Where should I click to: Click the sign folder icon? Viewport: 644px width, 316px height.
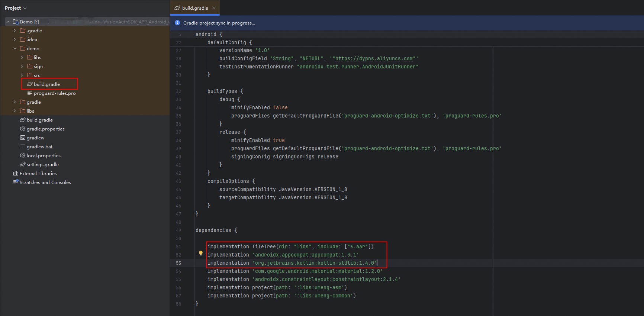coord(30,66)
